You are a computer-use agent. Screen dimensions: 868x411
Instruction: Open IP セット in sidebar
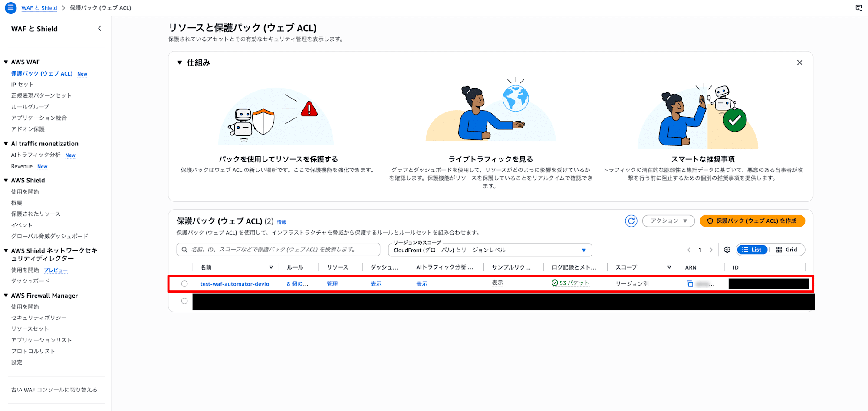22,85
